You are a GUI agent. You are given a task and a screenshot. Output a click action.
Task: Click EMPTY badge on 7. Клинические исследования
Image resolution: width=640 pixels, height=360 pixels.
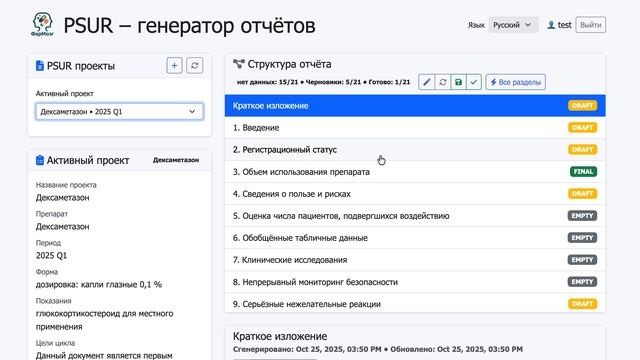(x=582, y=260)
